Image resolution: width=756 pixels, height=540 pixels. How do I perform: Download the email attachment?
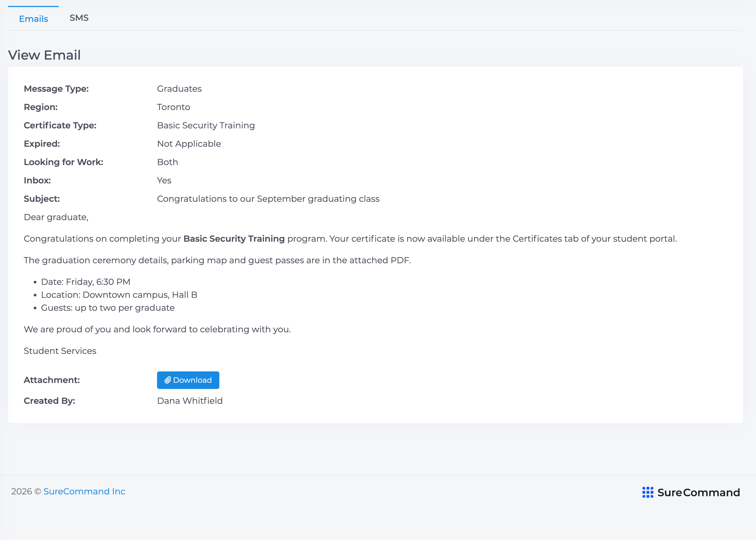(188, 380)
